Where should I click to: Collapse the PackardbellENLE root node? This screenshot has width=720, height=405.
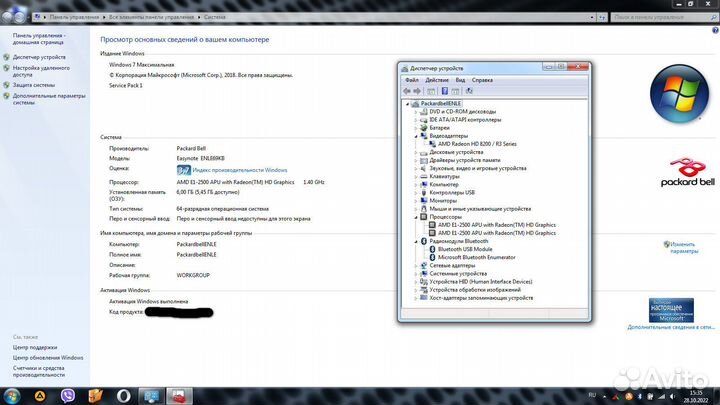click(x=407, y=104)
